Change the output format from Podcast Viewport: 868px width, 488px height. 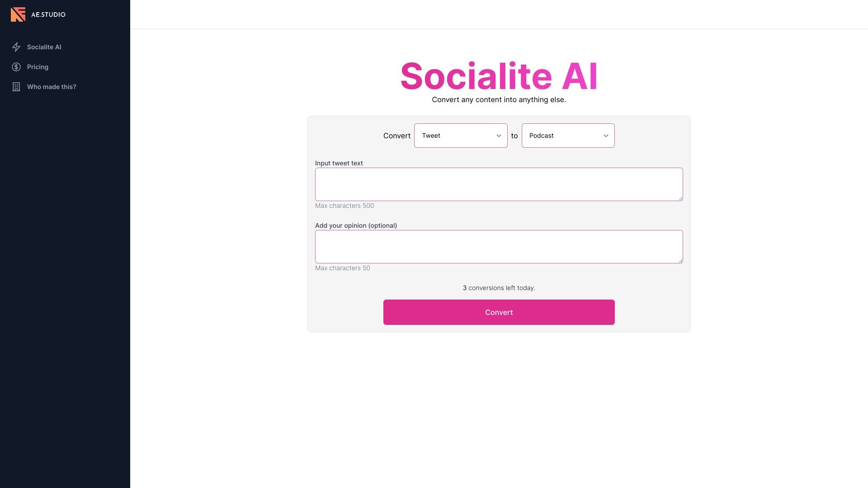coord(568,136)
